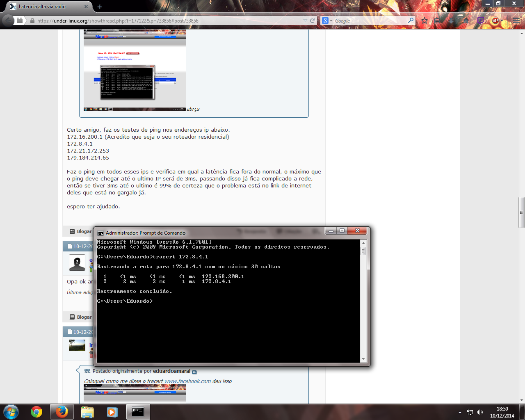This screenshot has width=525, height=420.
Task: Click the network status tray icon
Action: point(470,412)
